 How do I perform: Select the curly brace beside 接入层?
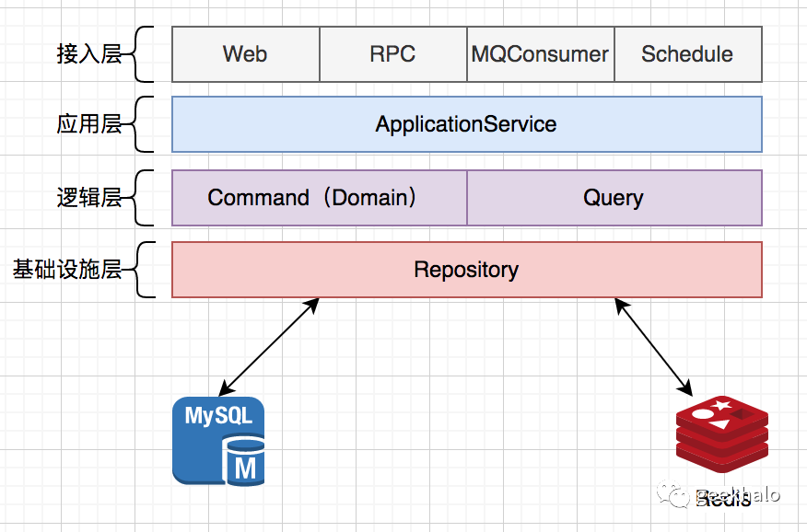(139, 54)
